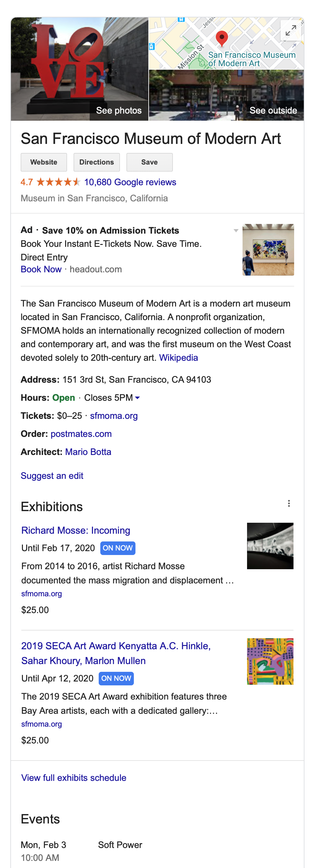Image resolution: width=318 pixels, height=868 pixels.
Task: Follow the Book Now ad link
Action: pos(41,269)
